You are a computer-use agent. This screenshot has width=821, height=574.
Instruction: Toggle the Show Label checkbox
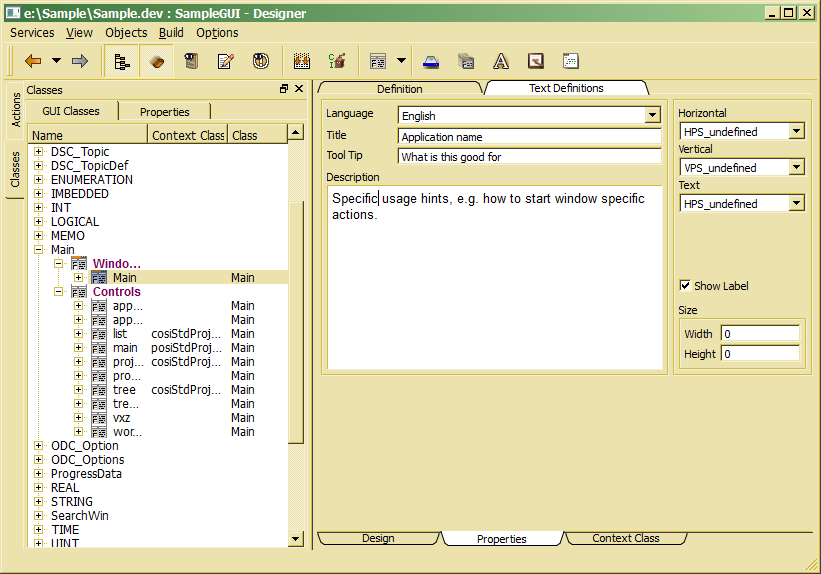(x=685, y=285)
